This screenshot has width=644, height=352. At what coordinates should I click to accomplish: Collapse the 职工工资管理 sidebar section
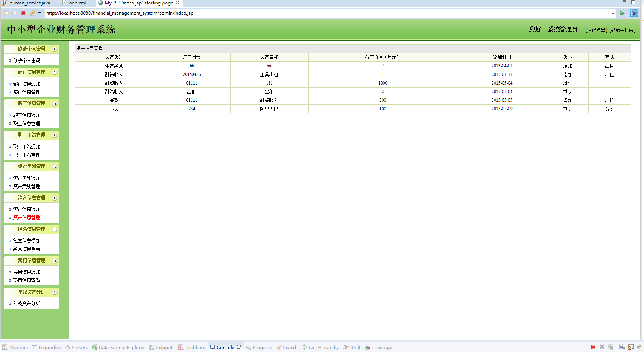click(55, 135)
